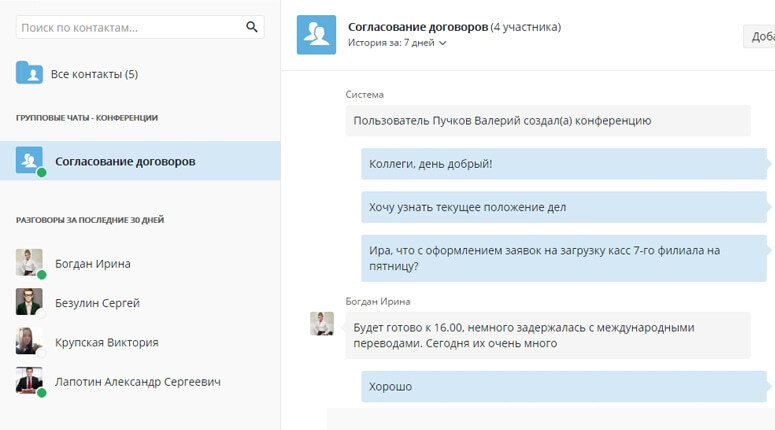The width and height of the screenshot is (775, 430).
Task: Click Безулин Сергей's profile photo
Action: 29,301
